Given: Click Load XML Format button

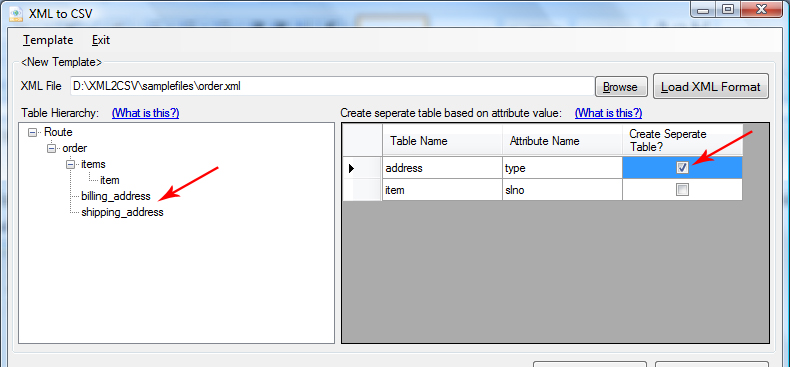Looking at the screenshot, I should tap(710, 86).
